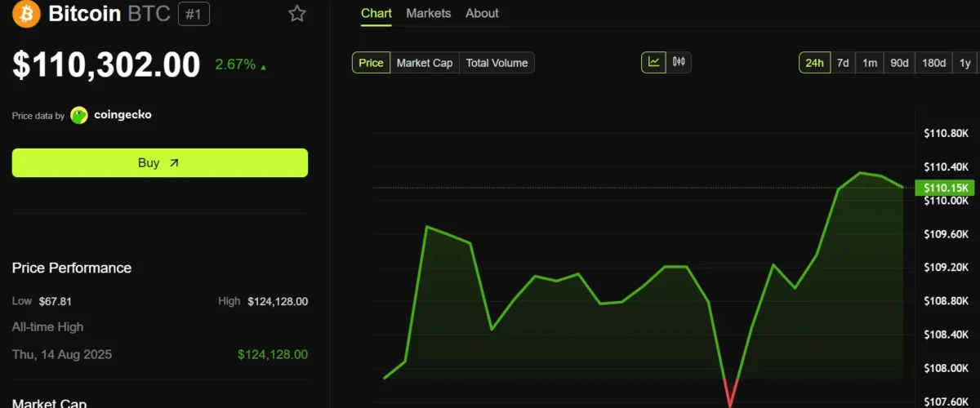
Task: Open the About tab
Action: pyautogui.click(x=482, y=13)
